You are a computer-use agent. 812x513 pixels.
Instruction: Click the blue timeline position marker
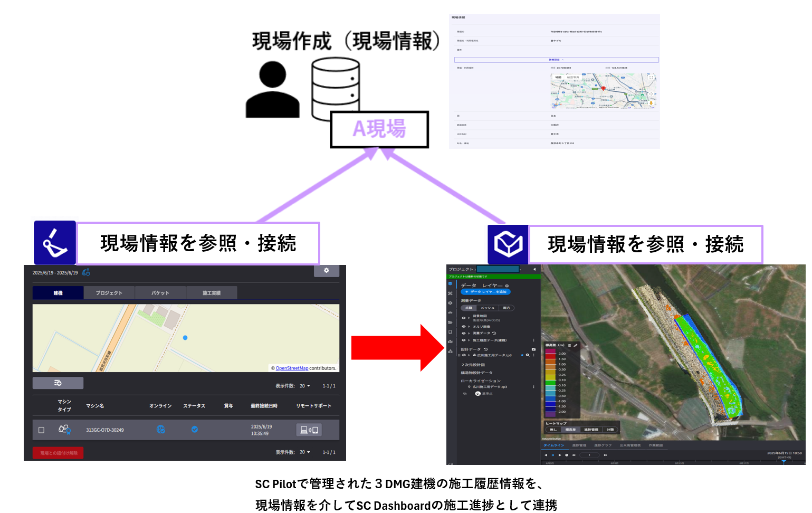point(784,461)
